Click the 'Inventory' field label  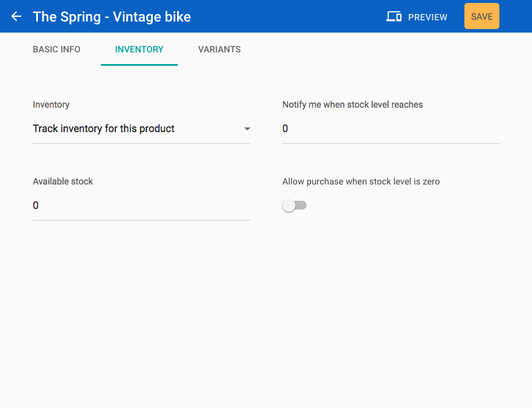tap(51, 105)
